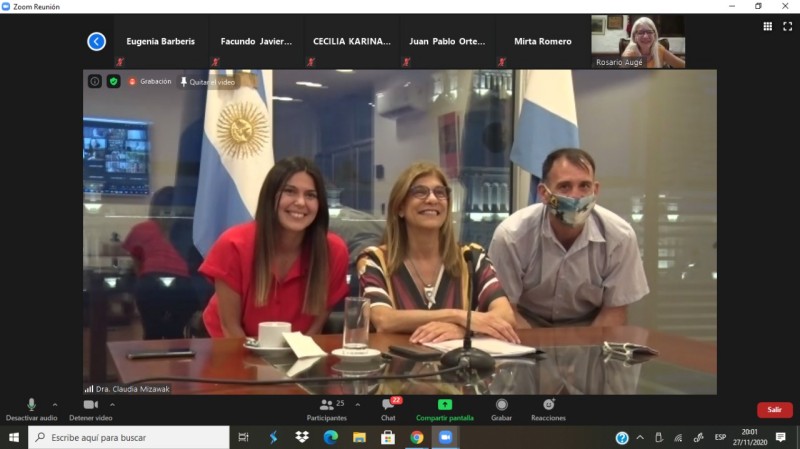This screenshot has height=449, width=800.
Task: Select Rosario Augé video thumbnail
Action: click(638, 41)
